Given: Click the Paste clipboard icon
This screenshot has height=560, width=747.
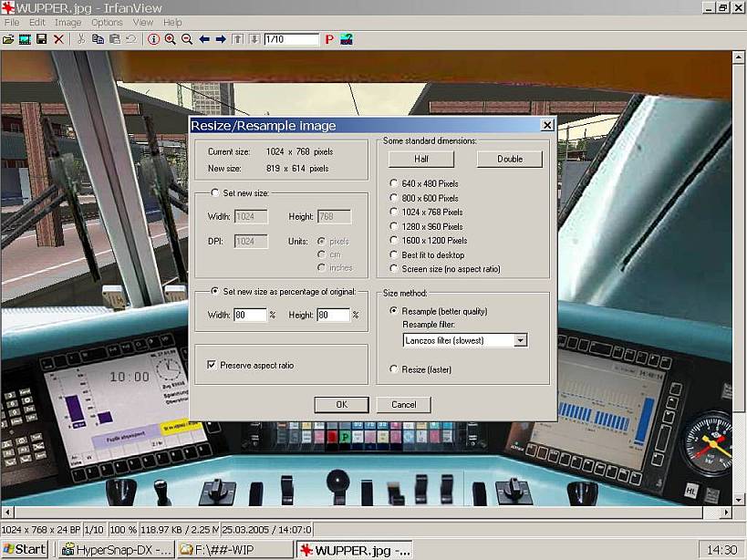Looking at the screenshot, I should pos(114,39).
